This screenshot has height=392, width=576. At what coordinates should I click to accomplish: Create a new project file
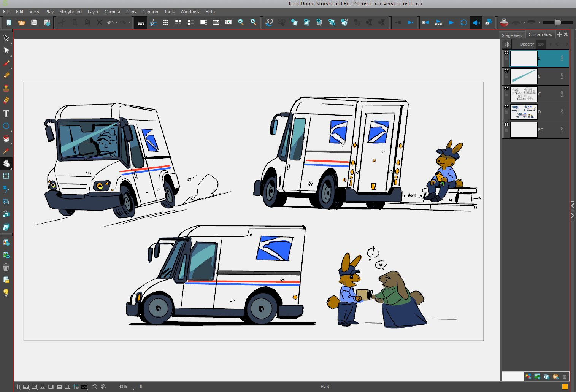point(9,22)
